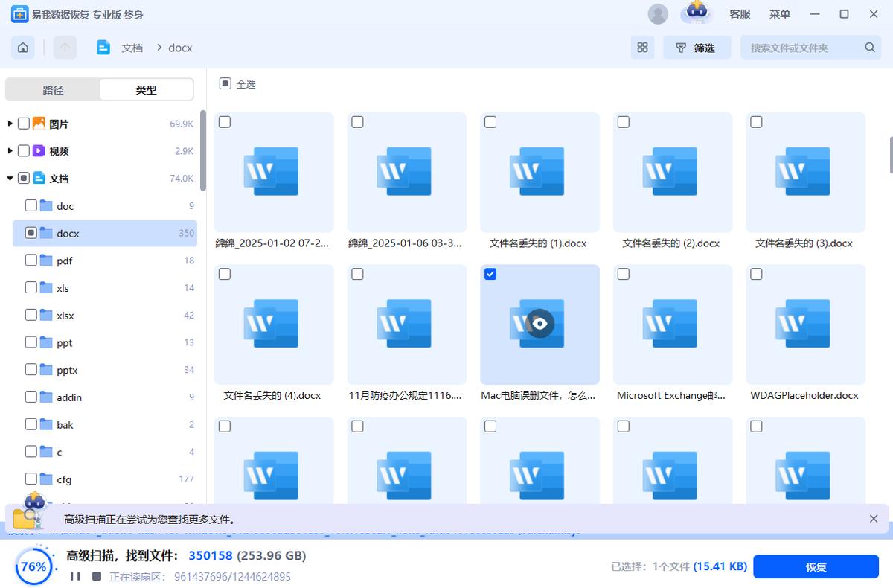Expand the 图片 tree node
This screenshot has width=893, height=588.
pos(10,124)
